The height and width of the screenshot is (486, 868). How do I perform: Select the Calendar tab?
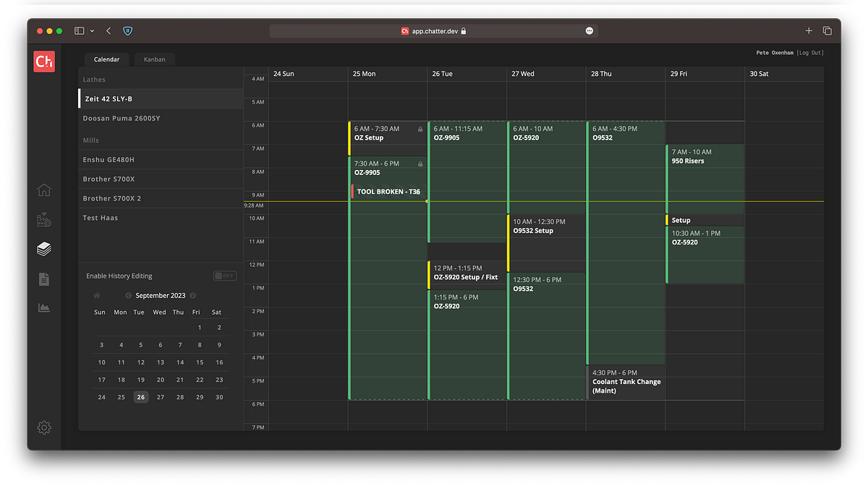click(x=106, y=59)
